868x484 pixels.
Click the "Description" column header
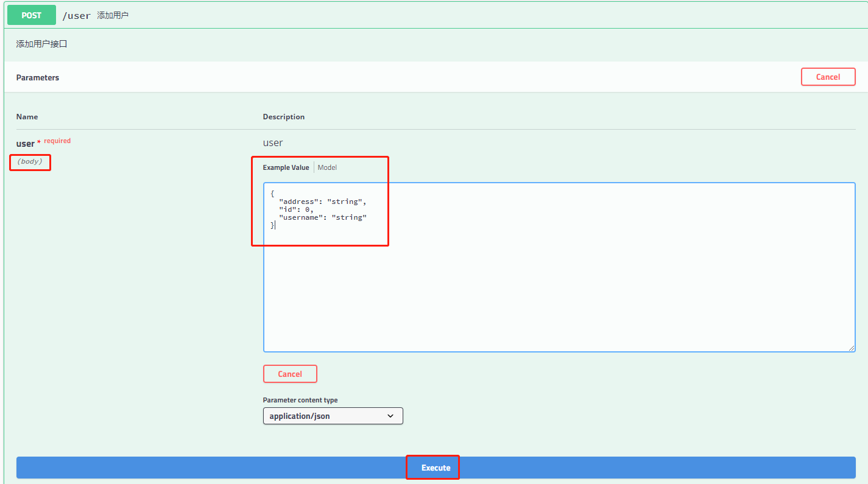tap(284, 116)
